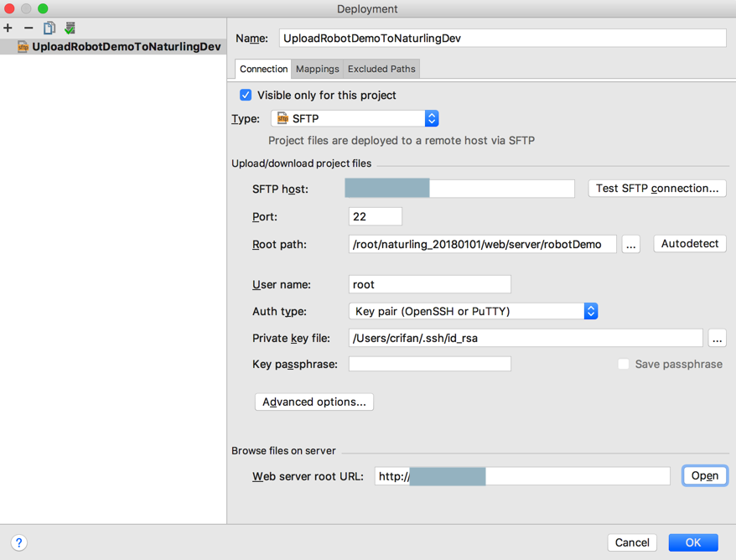736x560 pixels.
Task: Select UploadRobotDemoToNaturlingDev server in list
Action: [113, 46]
